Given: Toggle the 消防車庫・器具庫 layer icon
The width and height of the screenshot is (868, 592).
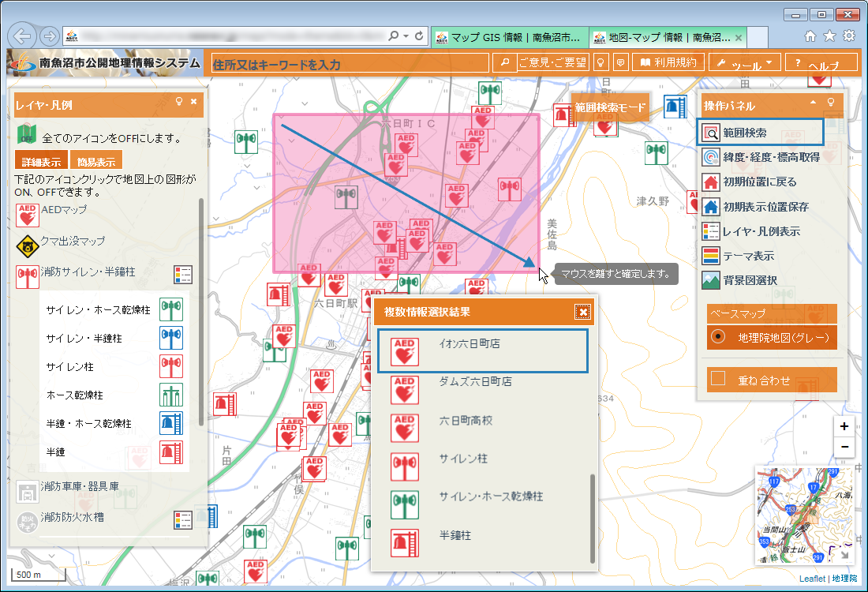Looking at the screenshot, I should click(27, 491).
